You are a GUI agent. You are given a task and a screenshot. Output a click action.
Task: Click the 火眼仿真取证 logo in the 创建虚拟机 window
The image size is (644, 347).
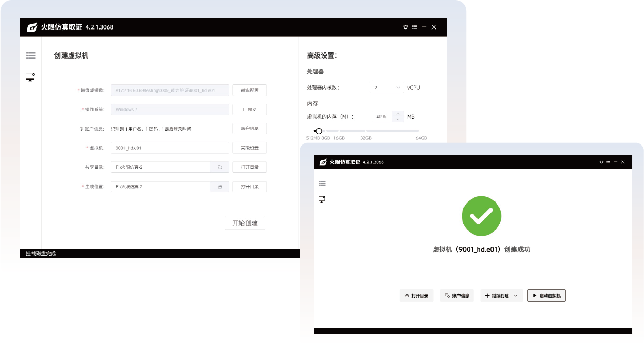[32, 27]
